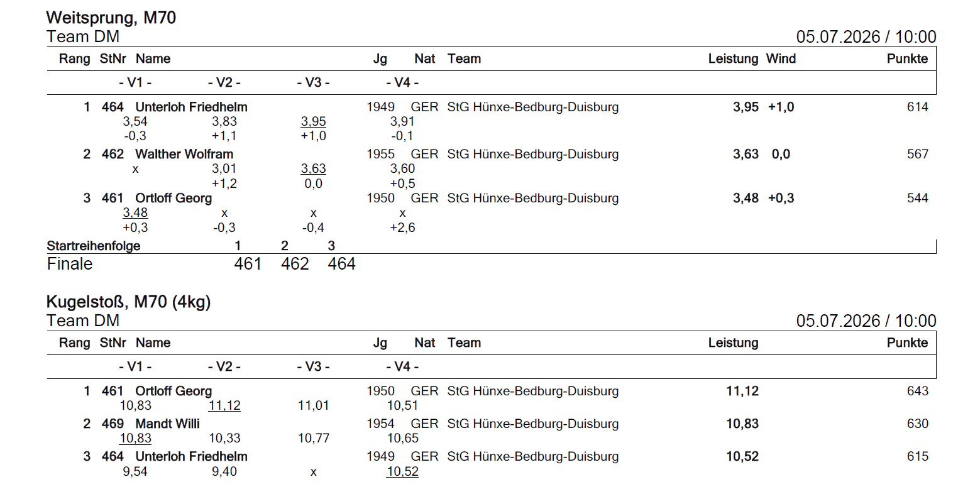Select Mandt Willi name entry
Image resolution: width=980 pixels, height=499 pixels.
coord(167,424)
